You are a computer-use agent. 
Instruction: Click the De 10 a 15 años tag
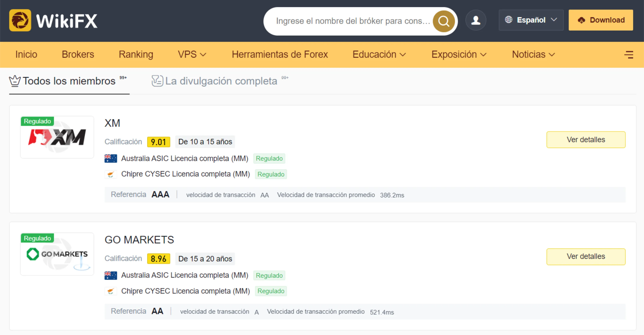click(205, 142)
